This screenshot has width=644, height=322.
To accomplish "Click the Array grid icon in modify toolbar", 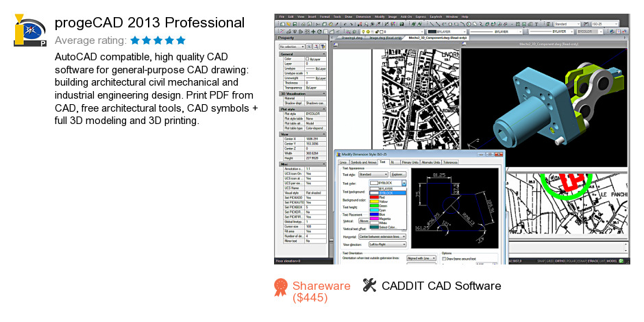I will pyautogui.click(x=307, y=32).
